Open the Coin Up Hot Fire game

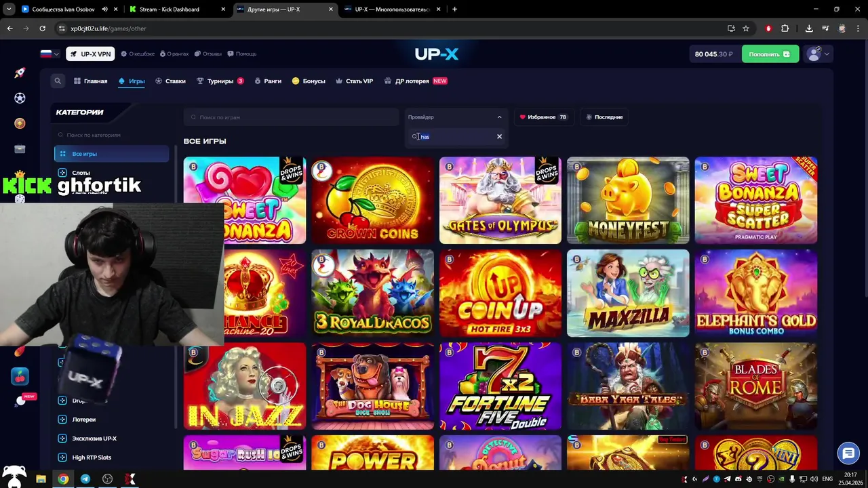pos(500,293)
